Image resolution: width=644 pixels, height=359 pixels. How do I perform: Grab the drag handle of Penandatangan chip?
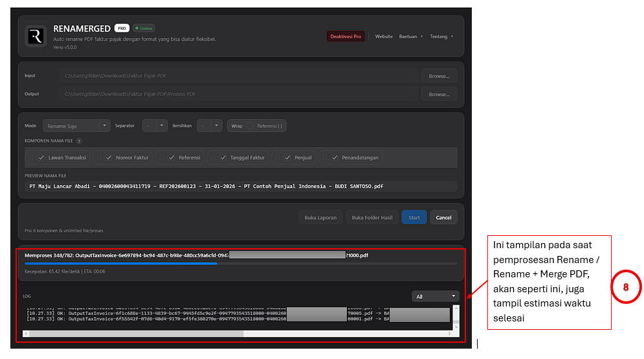click(x=325, y=157)
